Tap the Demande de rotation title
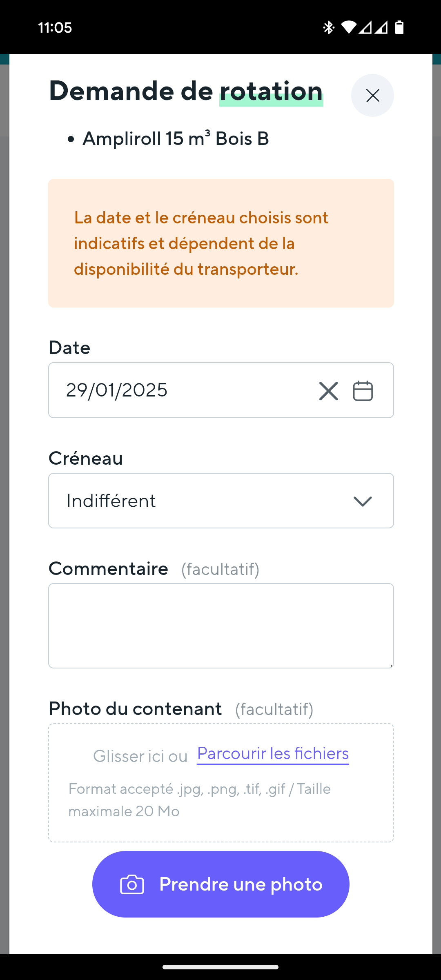Image resolution: width=441 pixels, height=980 pixels. [186, 91]
